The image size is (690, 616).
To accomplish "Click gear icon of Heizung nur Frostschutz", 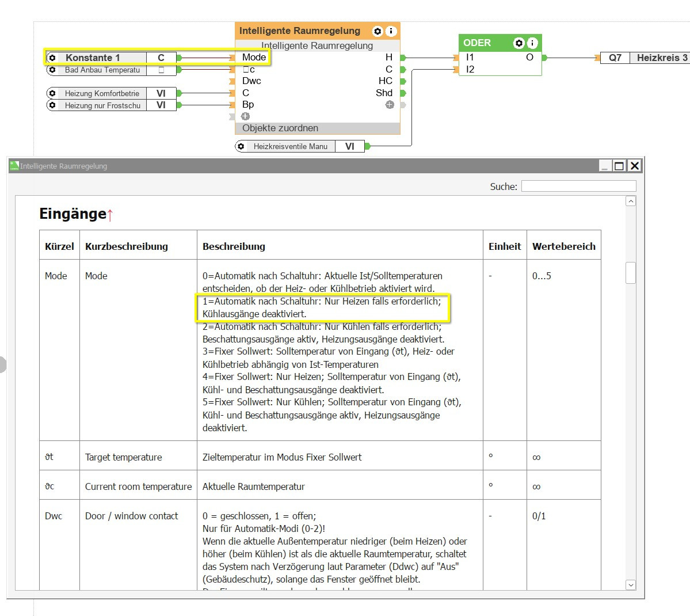I will coord(52,105).
